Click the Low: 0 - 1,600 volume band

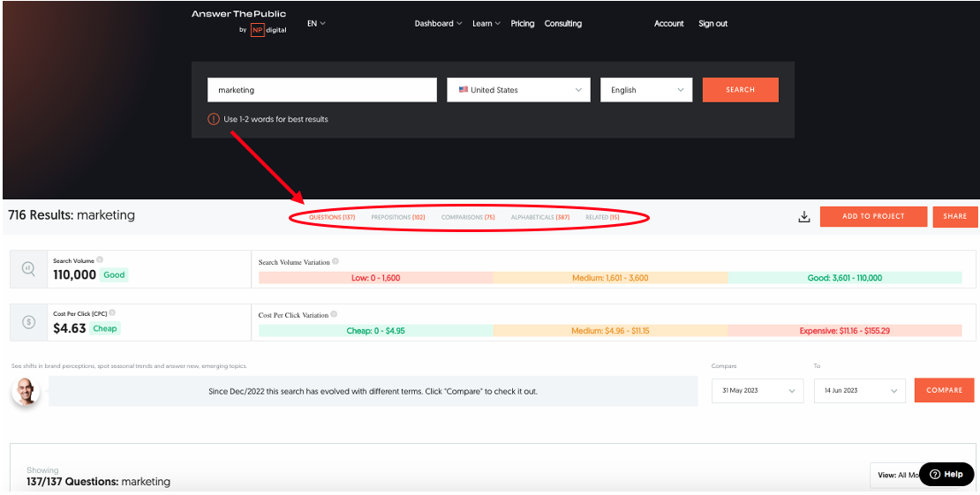click(x=375, y=277)
